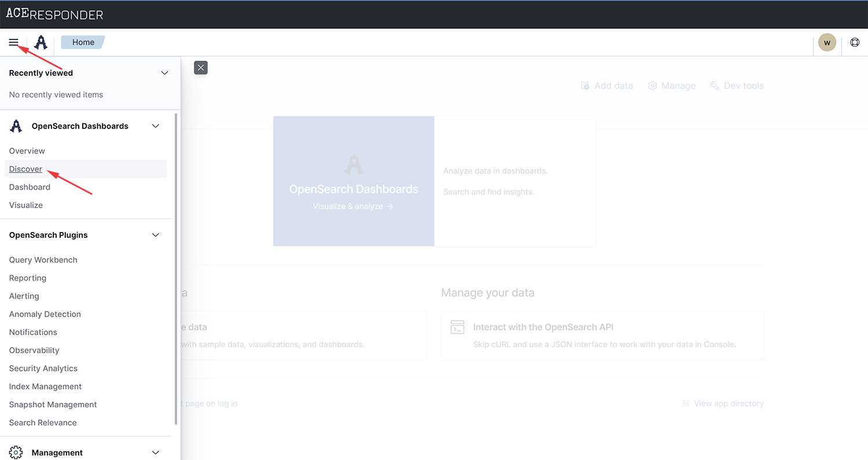Collapse the OpenSearch Dashboards section chevron
This screenshot has width=868, height=460.
point(156,126)
